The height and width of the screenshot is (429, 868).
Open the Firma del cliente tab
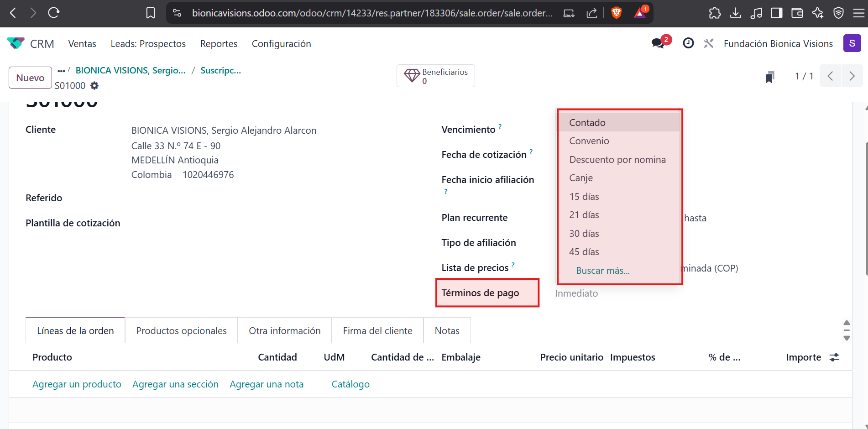point(377,331)
